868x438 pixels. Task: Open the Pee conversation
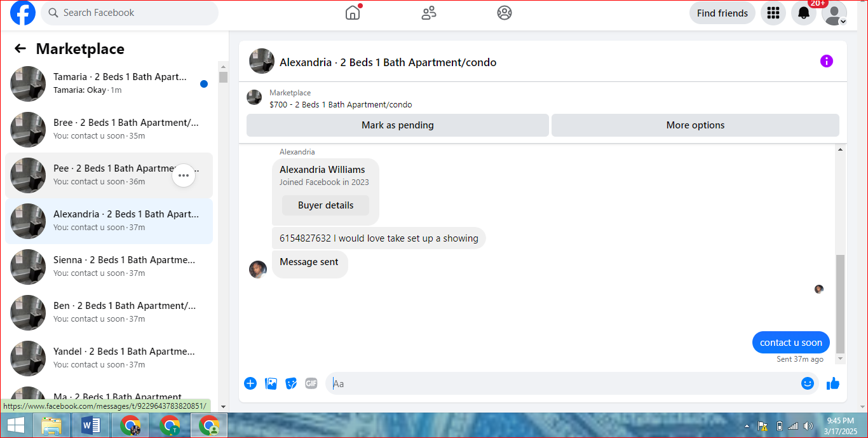pyautogui.click(x=109, y=175)
